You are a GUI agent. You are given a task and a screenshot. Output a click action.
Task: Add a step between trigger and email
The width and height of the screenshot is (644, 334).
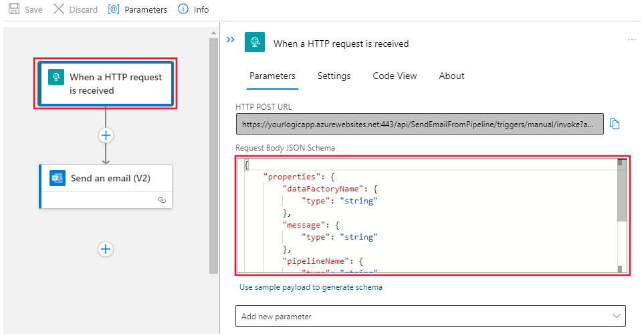[106, 135]
